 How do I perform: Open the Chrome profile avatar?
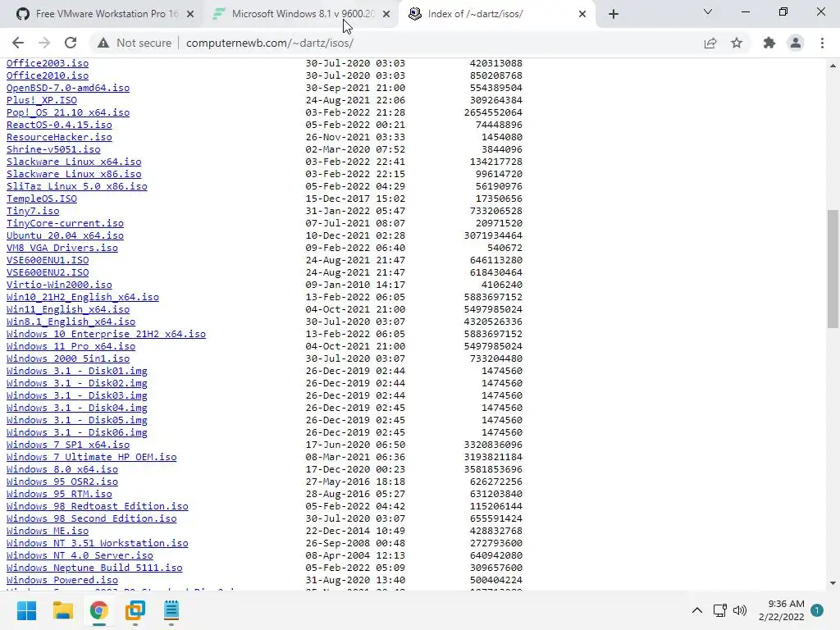pyautogui.click(x=796, y=43)
